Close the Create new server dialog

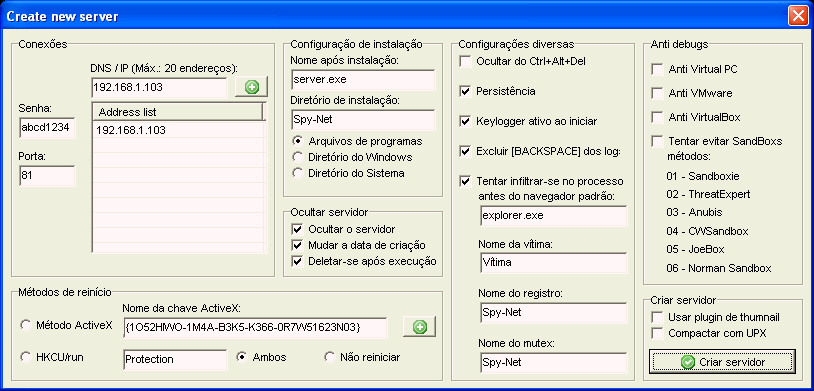click(797, 16)
